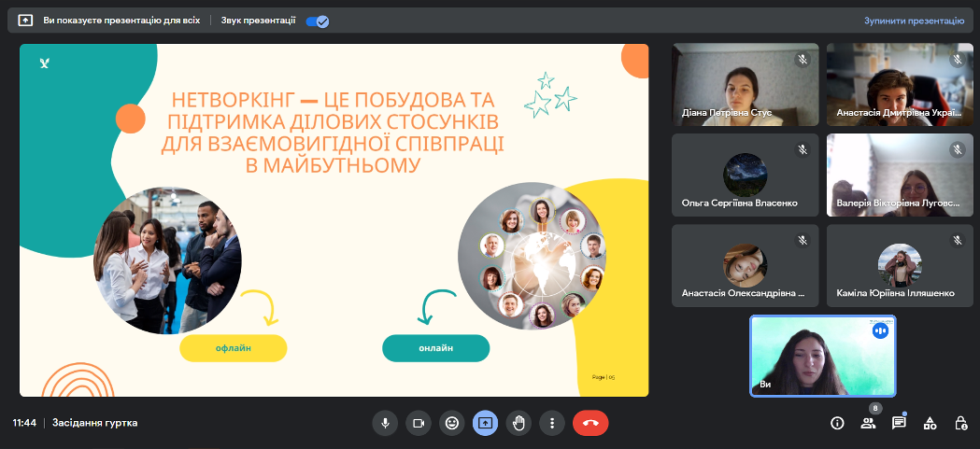Turn off the camera
The width and height of the screenshot is (980, 449).
[x=419, y=423]
